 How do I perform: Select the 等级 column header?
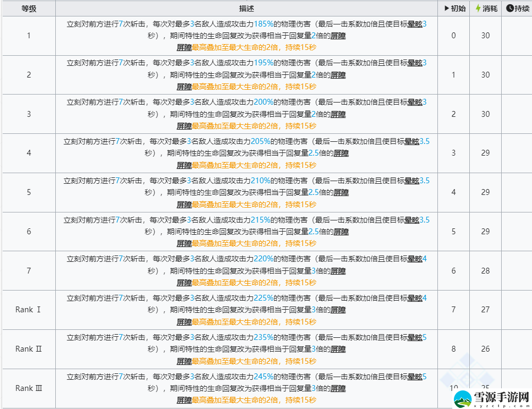tap(29, 8)
